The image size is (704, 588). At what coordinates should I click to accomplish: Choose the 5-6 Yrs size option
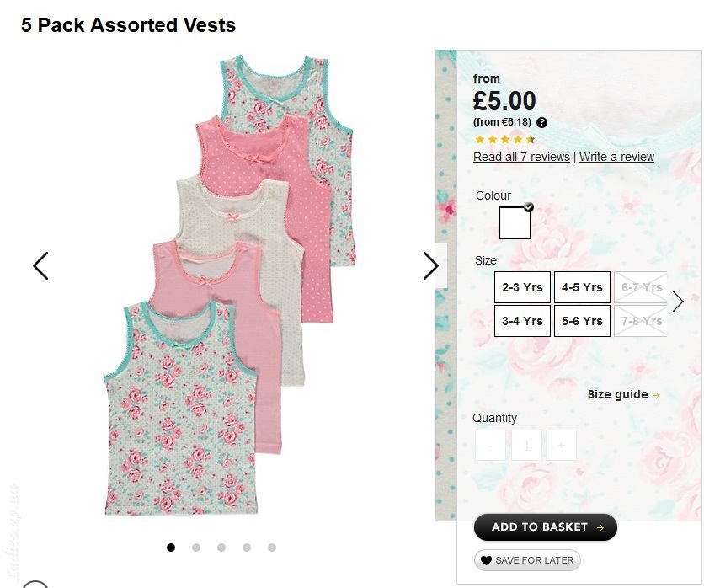pyautogui.click(x=582, y=321)
